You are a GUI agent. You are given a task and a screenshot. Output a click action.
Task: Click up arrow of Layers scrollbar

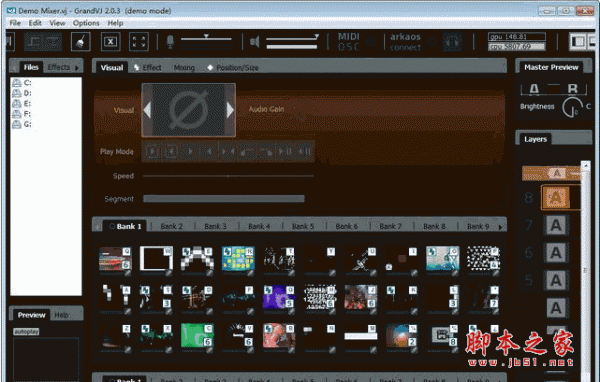pyautogui.click(x=585, y=166)
